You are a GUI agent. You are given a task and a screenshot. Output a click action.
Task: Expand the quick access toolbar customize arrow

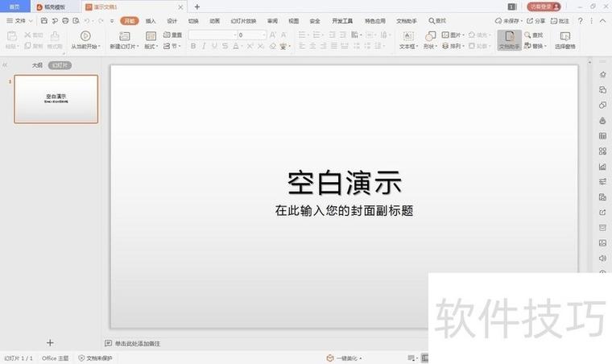click(x=112, y=21)
